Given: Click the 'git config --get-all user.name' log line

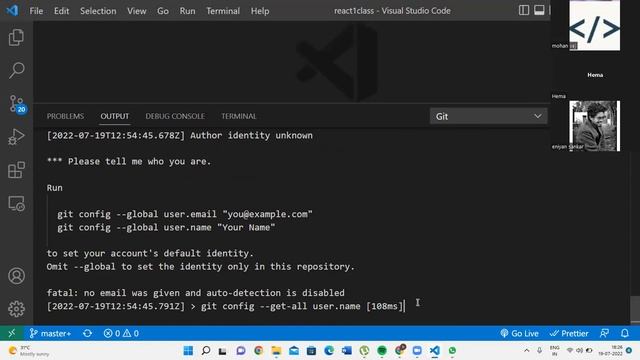Looking at the screenshot, I should (226, 306).
